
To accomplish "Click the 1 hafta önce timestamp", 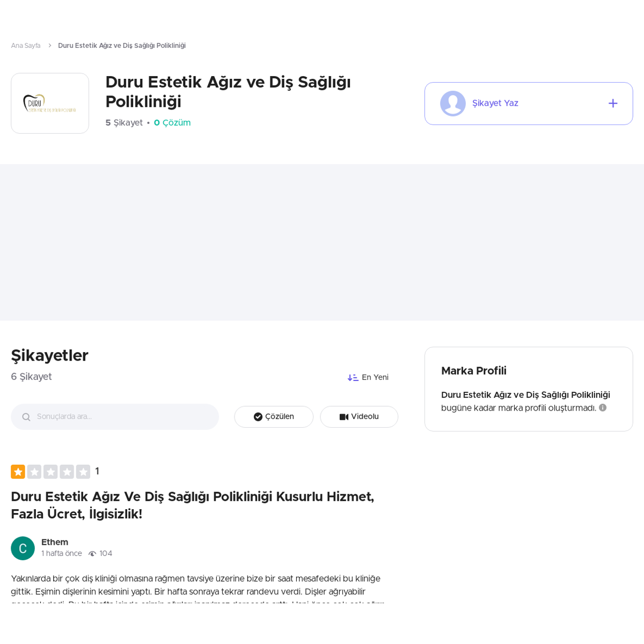I will [62, 554].
